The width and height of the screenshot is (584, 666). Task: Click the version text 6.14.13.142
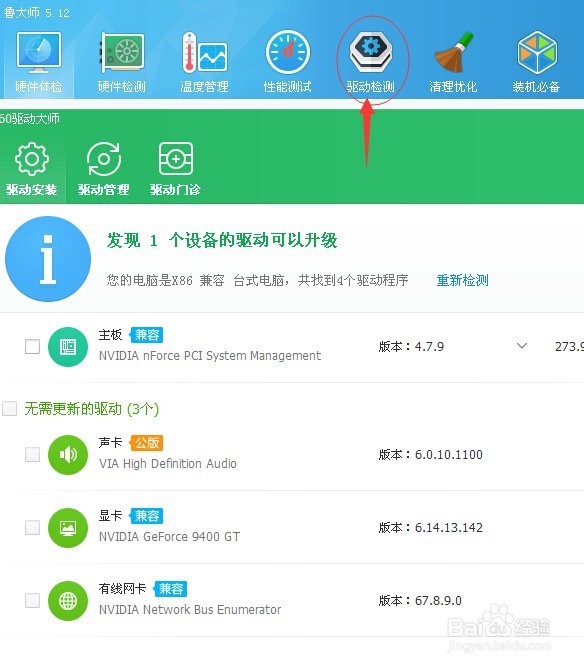pyautogui.click(x=449, y=528)
